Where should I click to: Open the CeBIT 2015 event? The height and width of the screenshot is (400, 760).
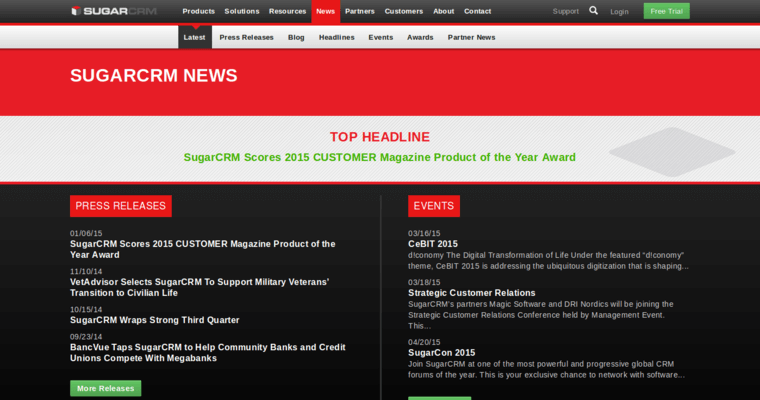point(432,244)
